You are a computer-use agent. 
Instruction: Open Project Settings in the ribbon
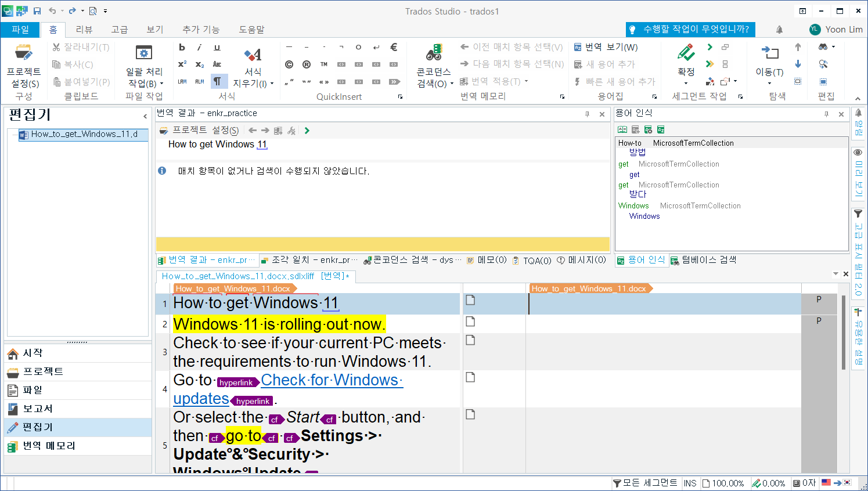click(x=23, y=65)
